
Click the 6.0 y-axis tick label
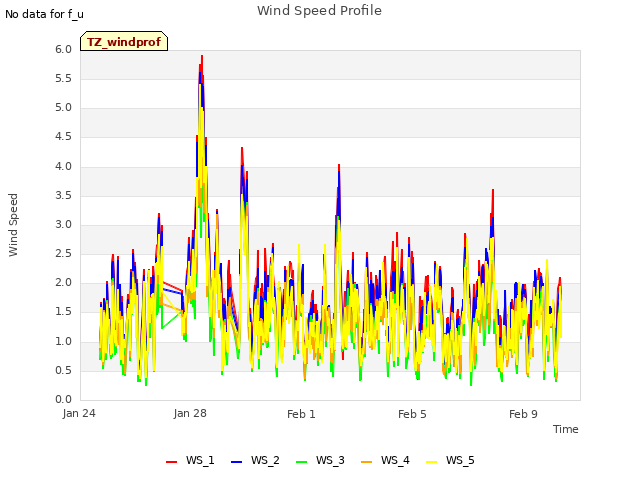(63, 49)
